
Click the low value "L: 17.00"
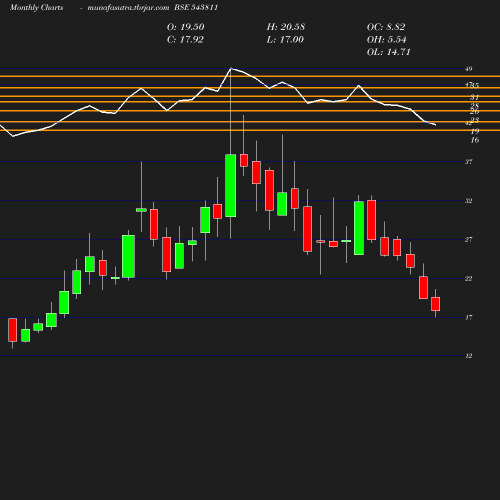pos(285,40)
